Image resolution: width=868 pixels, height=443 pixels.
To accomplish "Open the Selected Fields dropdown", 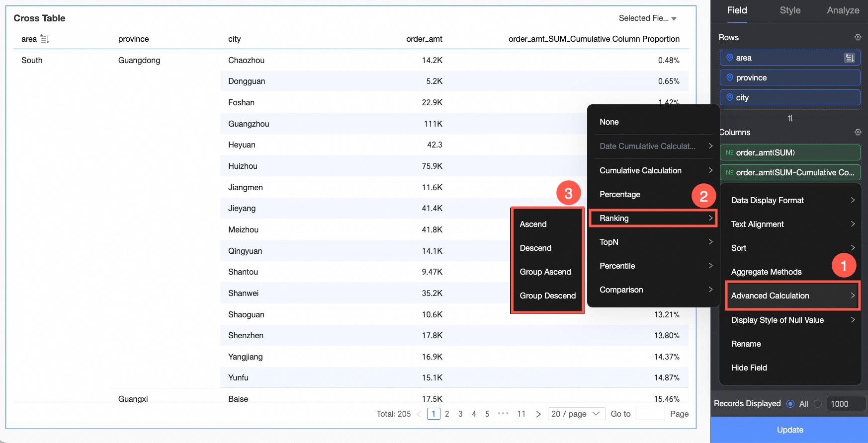I will click(x=648, y=18).
